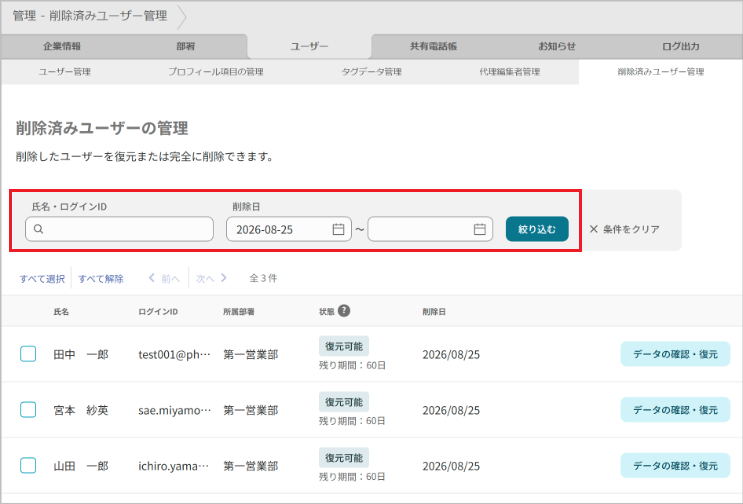
Task: Click the 絞り込む filter button
Action: point(537,229)
